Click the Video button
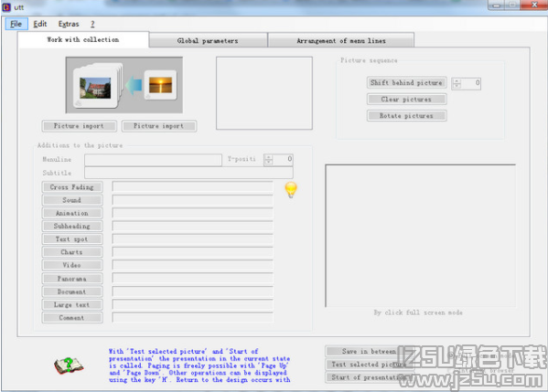This screenshot has width=548, height=392. click(x=72, y=265)
